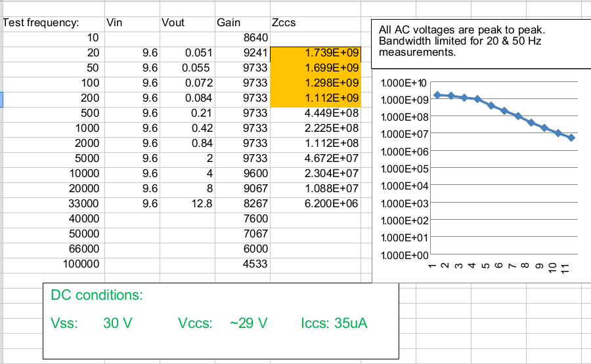591x364 pixels.
Task: Select the Zccs value 1.088E+07
Action: point(315,189)
